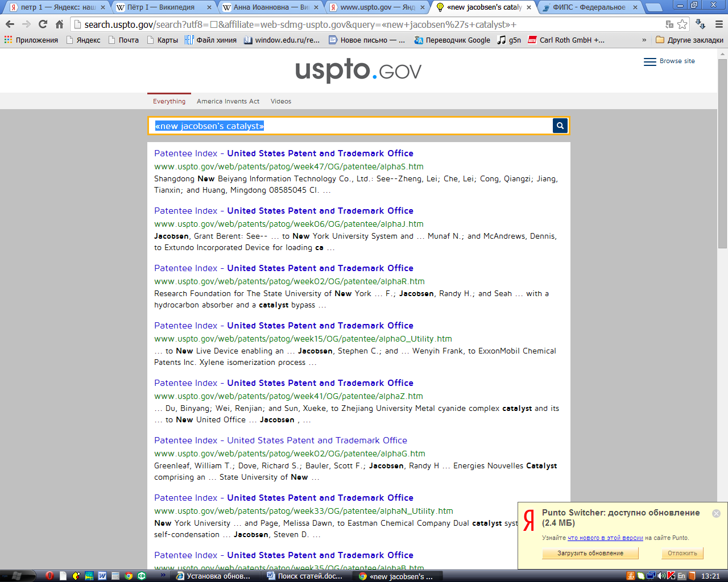Viewport: 728px width, 582px height.
Task: Switch to the ФИПС Федеральное tab
Action: [589, 7]
